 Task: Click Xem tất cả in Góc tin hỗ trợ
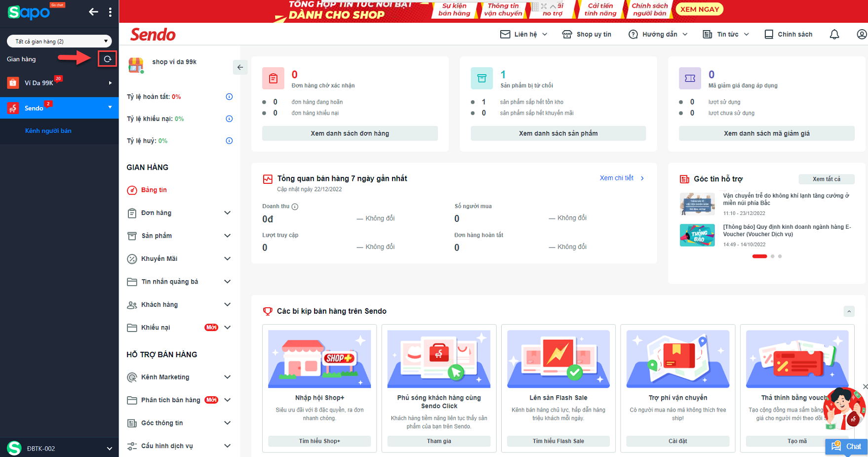click(827, 179)
